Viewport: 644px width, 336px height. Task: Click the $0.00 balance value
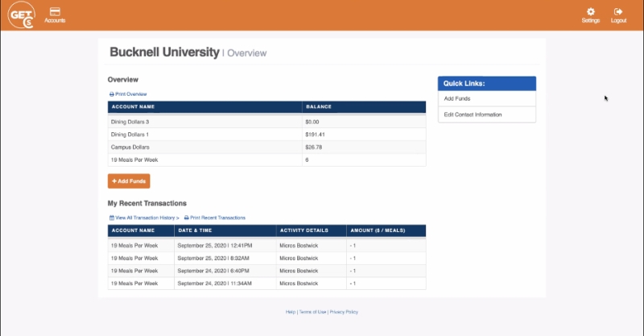pos(312,122)
